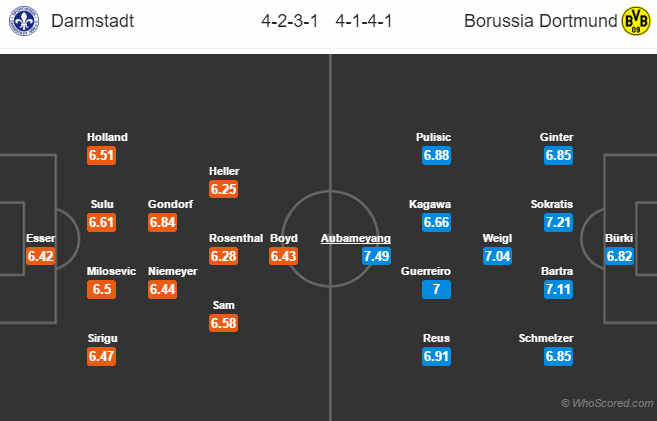The height and width of the screenshot is (421, 657).
Task: Click Guerreiro's rating badge showing 7
Action: click(x=436, y=289)
